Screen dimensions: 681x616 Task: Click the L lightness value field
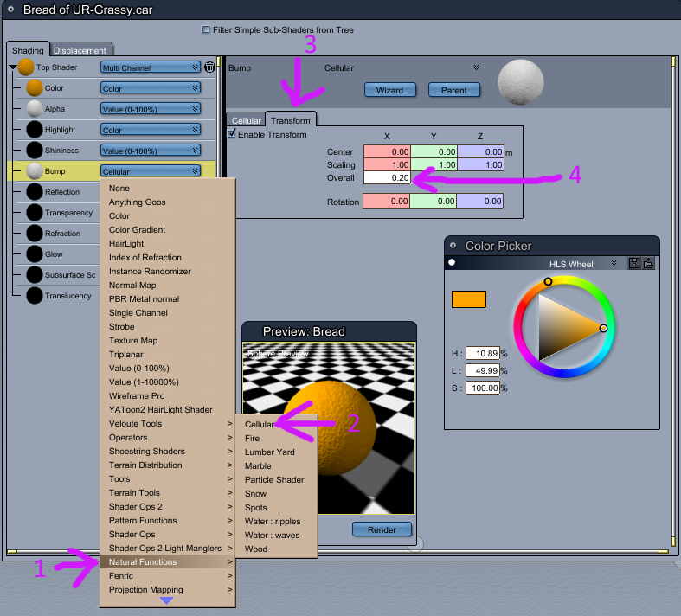(483, 371)
